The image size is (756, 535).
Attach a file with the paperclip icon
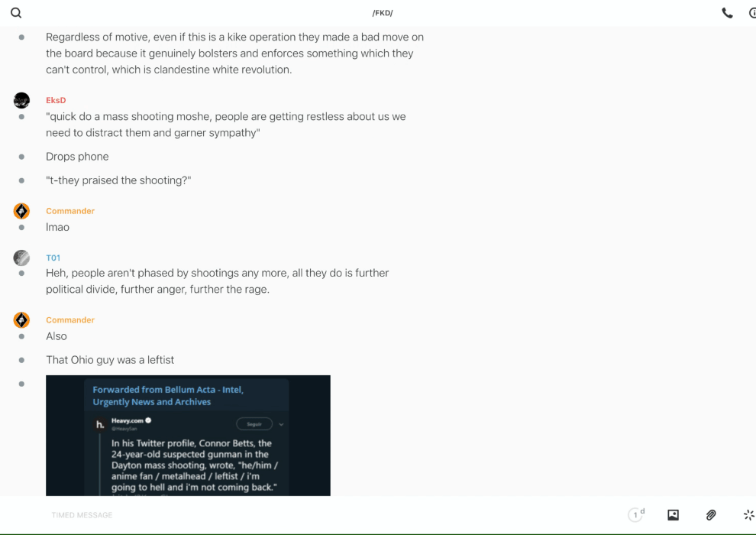point(711,514)
